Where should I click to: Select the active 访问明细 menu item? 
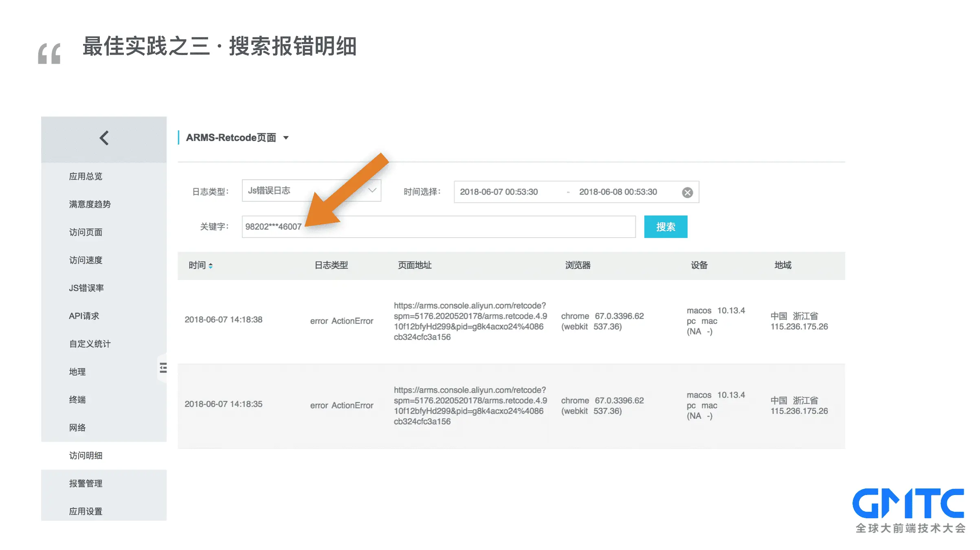[x=86, y=455]
